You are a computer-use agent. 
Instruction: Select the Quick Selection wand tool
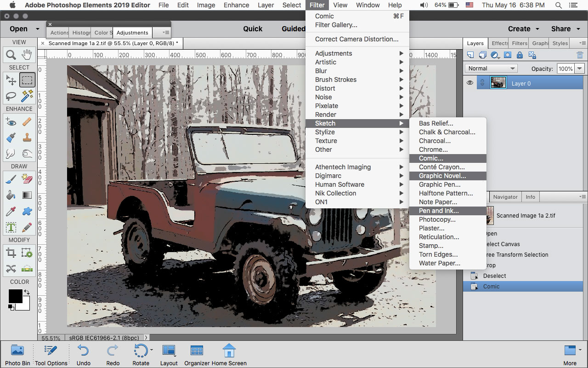(27, 96)
